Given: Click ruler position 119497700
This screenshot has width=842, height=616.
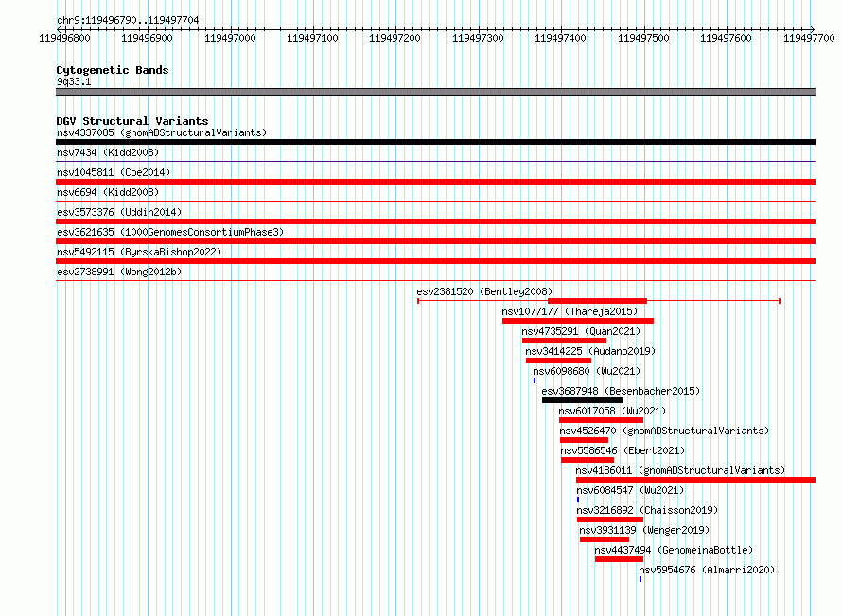Looking at the screenshot, I should click(x=809, y=38).
